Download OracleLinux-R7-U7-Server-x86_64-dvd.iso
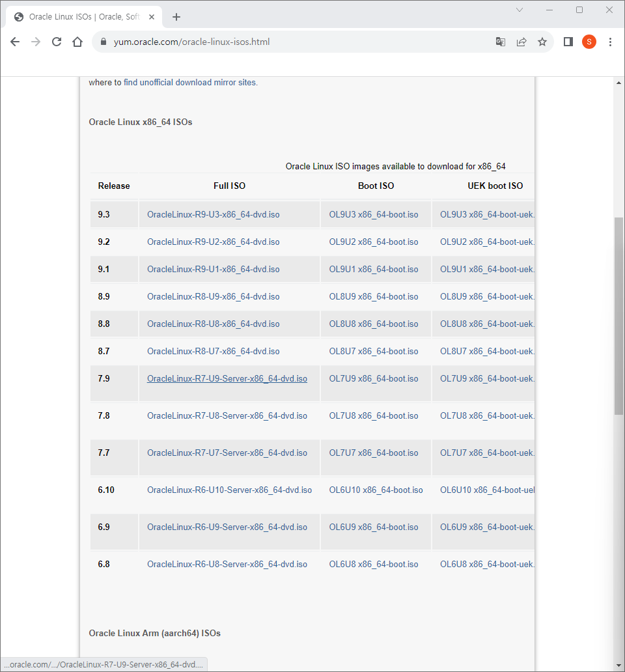Viewport: 625px width, 672px height. coord(227,453)
